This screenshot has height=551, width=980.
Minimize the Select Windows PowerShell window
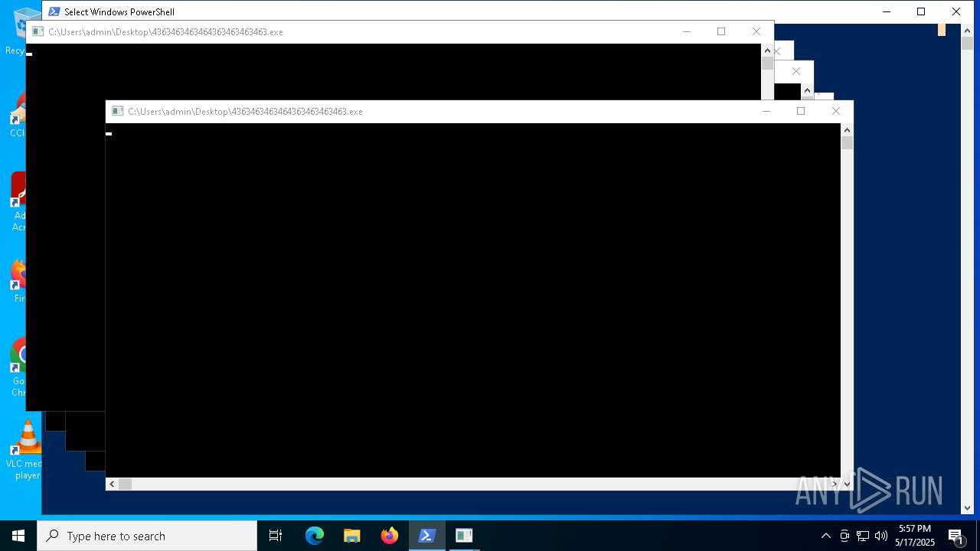pyautogui.click(x=887, y=11)
